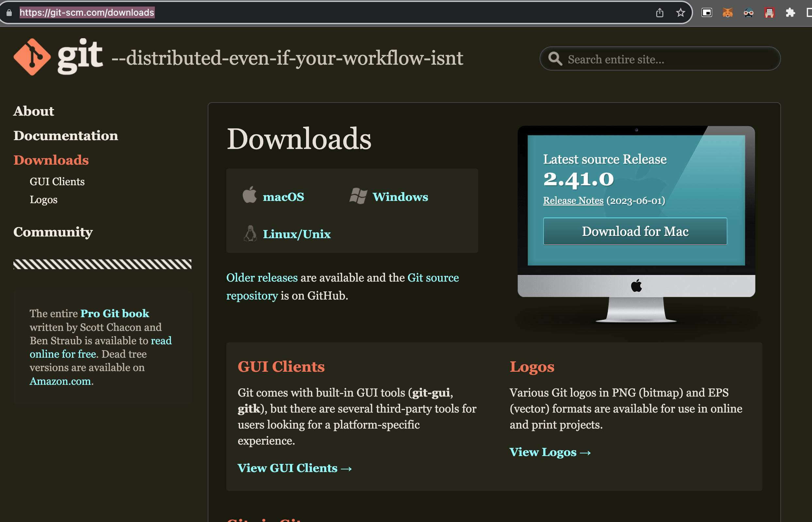Viewport: 812px width, 522px height.
Task: Click the Apple logo on monitor stand
Action: (x=637, y=285)
